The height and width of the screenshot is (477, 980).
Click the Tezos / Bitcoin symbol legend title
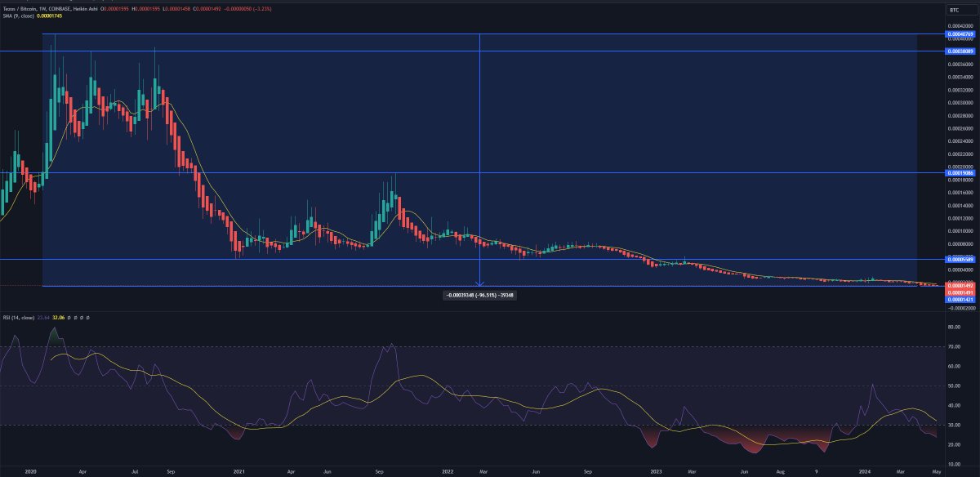pos(51,9)
